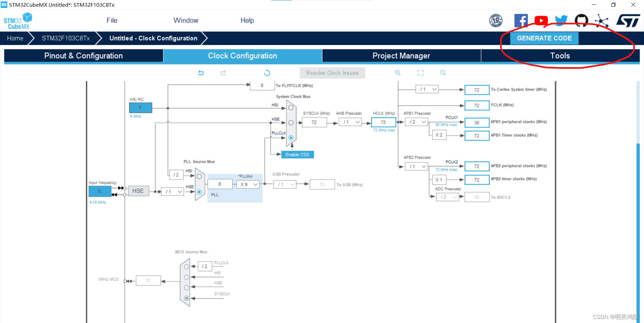Screen dimensions: 644x323
Task: Open the AHB Prescaler dropdown
Action: pyautogui.click(x=350, y=122)
